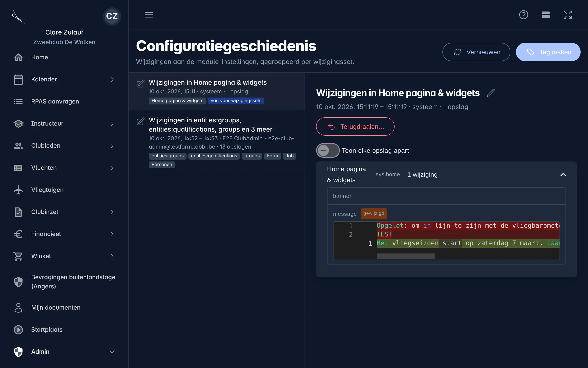
Task: Click the glider club logo
Action: pyautogui.click(x=18, y=17)
